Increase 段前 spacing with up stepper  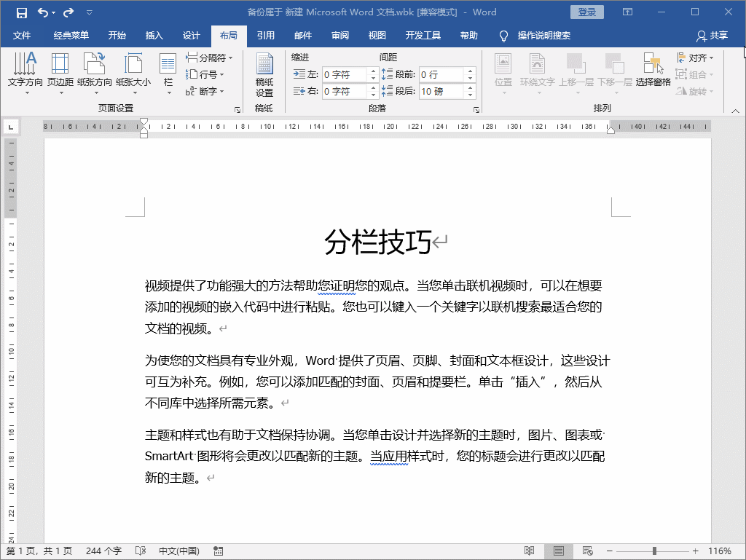470,71
